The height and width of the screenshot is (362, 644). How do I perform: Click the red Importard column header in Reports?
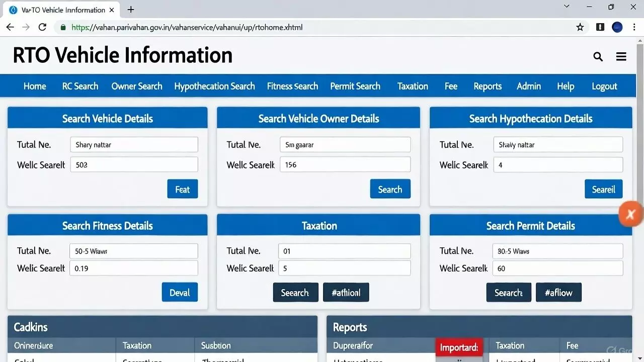click(459, 347)
